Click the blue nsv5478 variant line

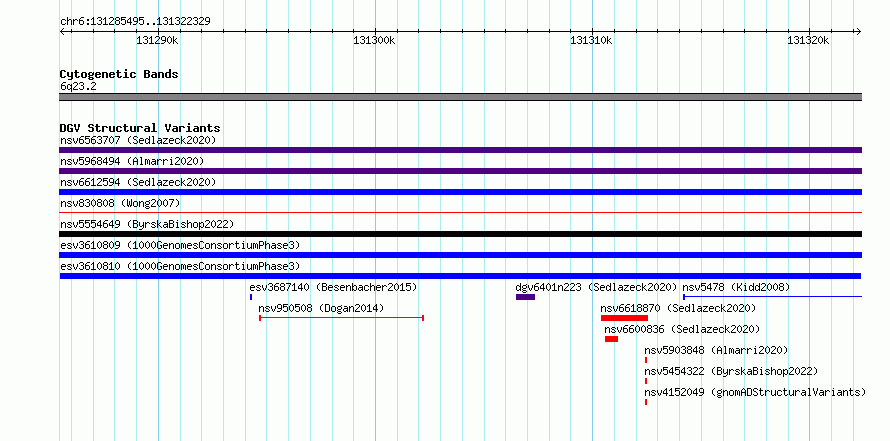click(x=773, y=297)
